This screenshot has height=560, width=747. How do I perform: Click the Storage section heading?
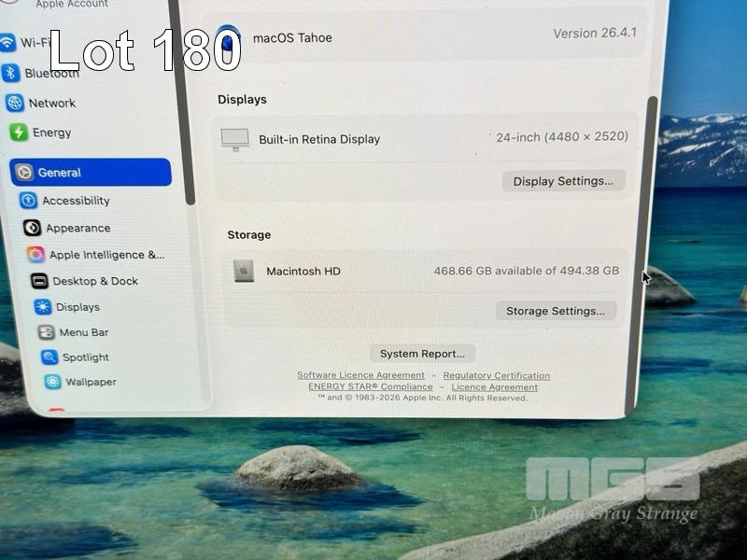point(249,235)
